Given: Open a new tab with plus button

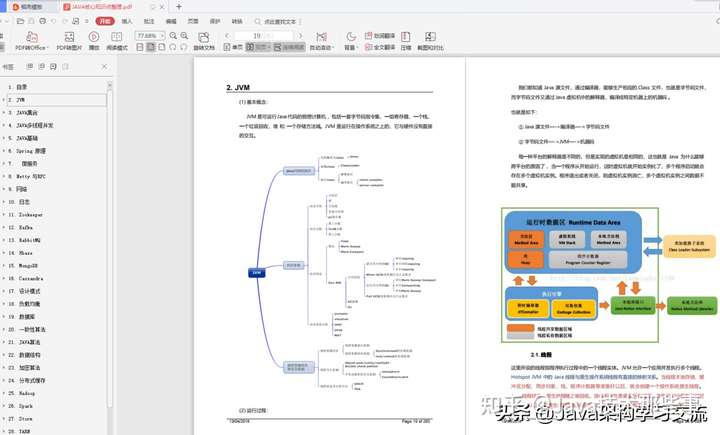Looking at the screenshot, I should point(179,7).
